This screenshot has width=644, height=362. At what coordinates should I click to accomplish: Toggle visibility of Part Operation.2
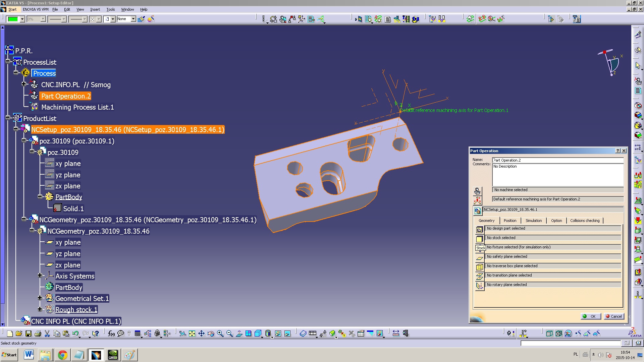pos(35,96)
